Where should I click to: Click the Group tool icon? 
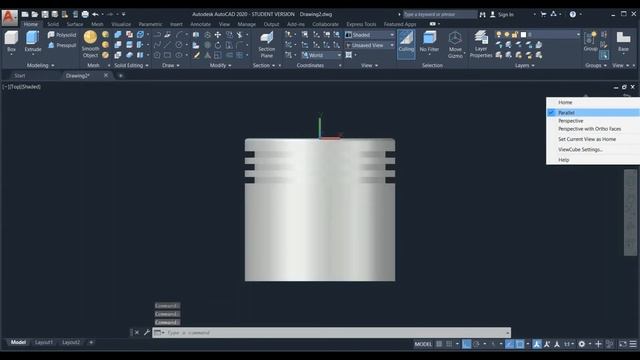tap(590, 41)
